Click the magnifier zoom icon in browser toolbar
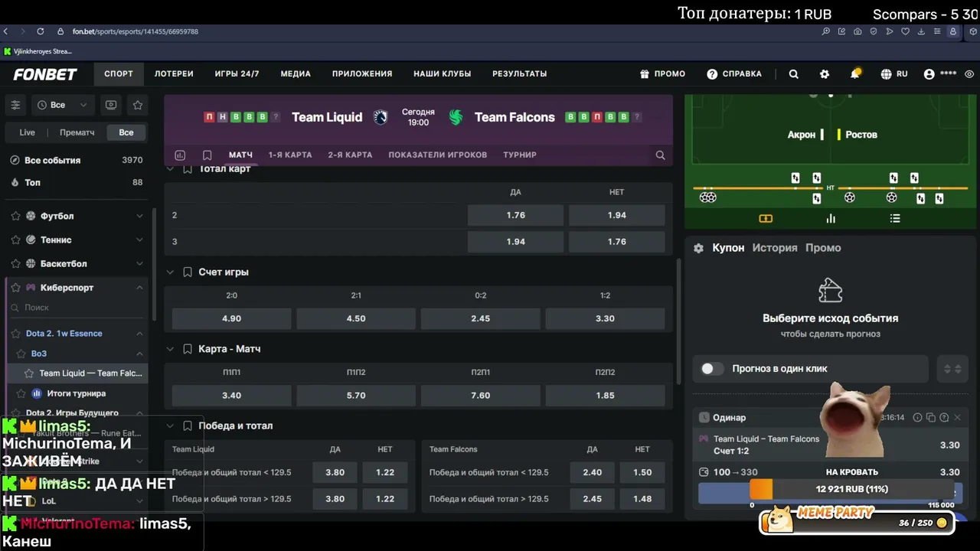 (x=826, y=31)
